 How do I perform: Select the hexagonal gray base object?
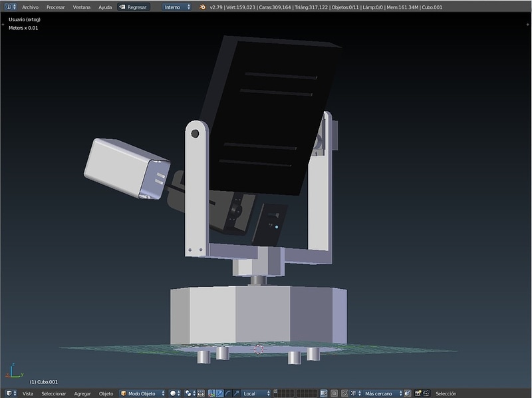tap(259, 315)
